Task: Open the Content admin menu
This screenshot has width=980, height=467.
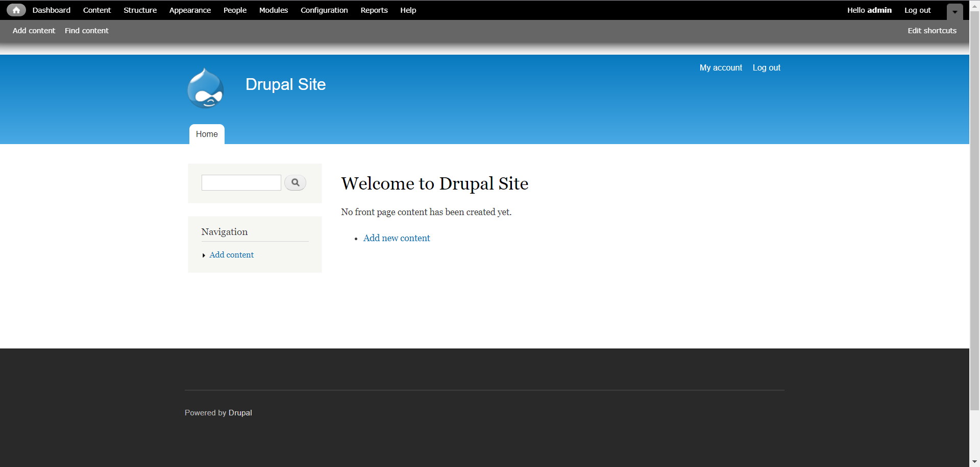Action: [97, 10]
